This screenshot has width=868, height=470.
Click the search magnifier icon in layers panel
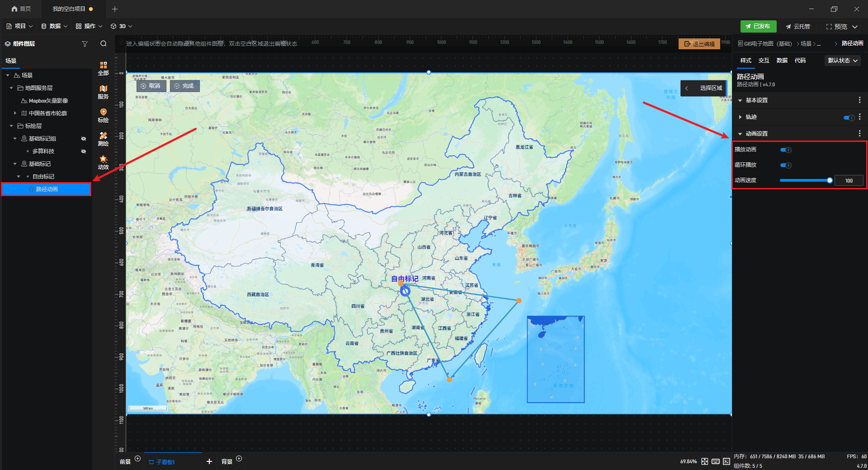point(104,44)
